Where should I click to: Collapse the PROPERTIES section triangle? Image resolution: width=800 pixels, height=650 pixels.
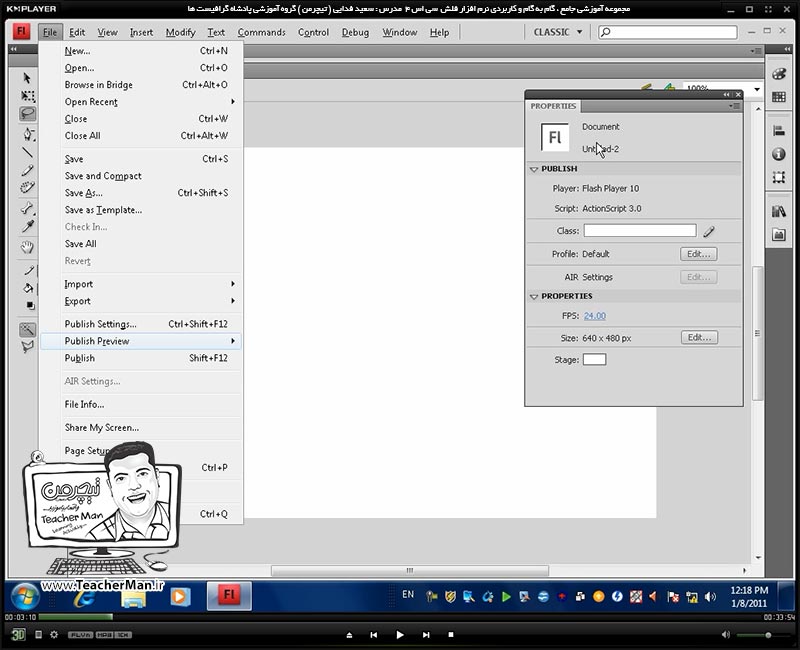pyautogui.click(x=534, y=296)
